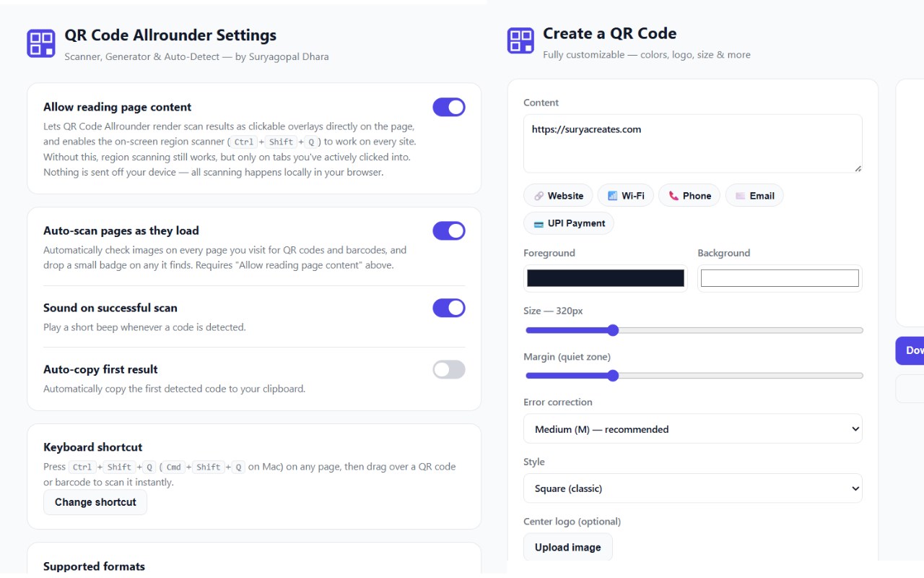
Task: Click the Size slider handle
Action: coord(613,331)
